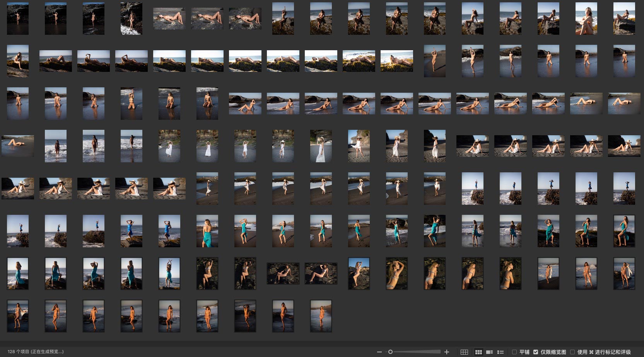Select the very first thumbnail in the grid
The image size is (644, 357).
[18, 19]
